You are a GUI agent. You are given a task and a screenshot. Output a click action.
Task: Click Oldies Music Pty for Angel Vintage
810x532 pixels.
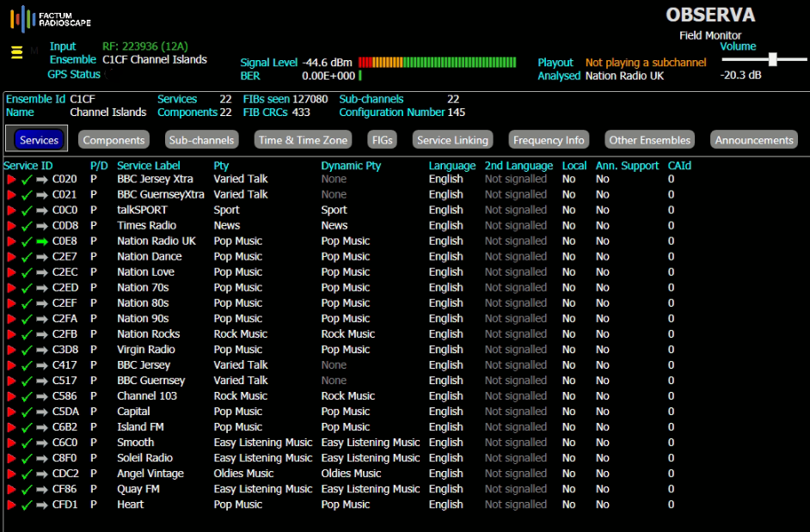coord(244,474)
